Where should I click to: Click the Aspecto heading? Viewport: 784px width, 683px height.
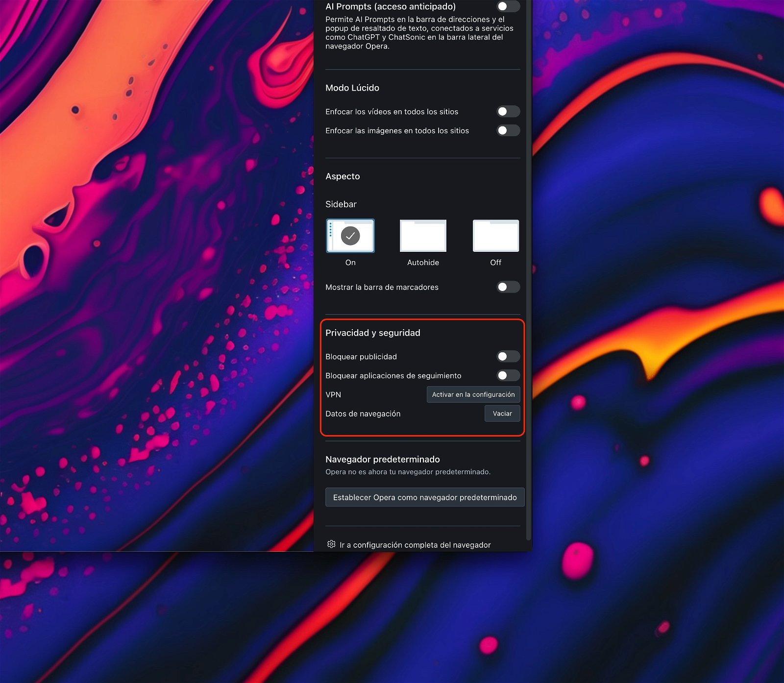(x=343, y=176)
